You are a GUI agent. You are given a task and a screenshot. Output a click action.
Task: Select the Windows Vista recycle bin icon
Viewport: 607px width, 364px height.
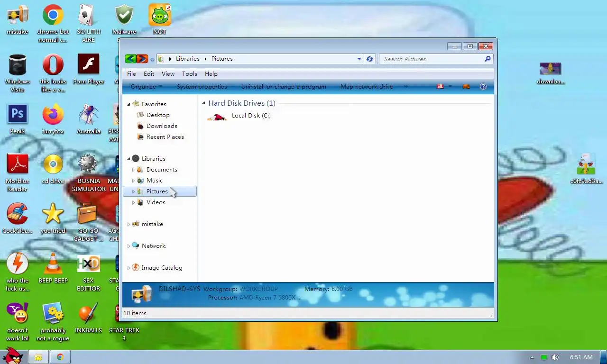(x=18, y=73)
